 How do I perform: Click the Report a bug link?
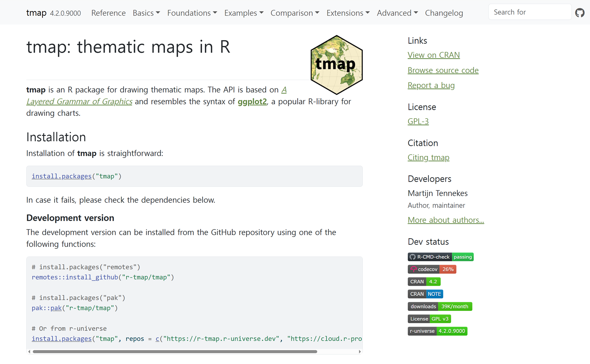pos(431,85)
